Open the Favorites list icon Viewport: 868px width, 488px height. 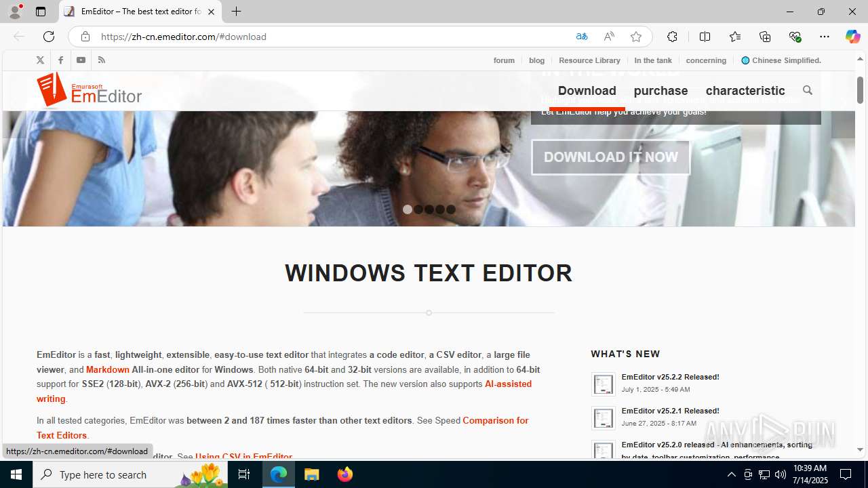tap(735, 37)
